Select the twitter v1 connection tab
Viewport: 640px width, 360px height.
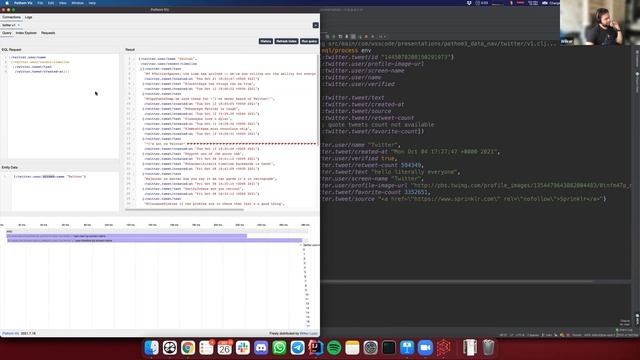click(x=9, y=25)
